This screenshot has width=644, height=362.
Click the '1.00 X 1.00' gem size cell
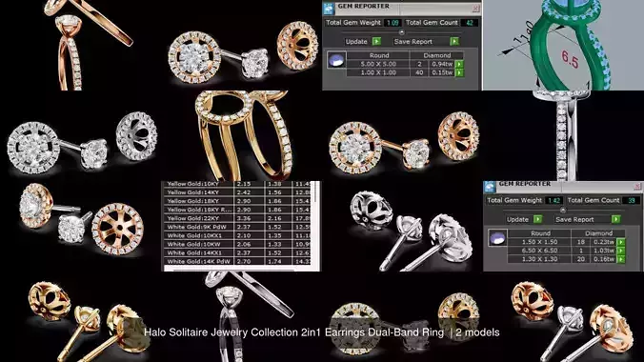(x=378, y=72)
